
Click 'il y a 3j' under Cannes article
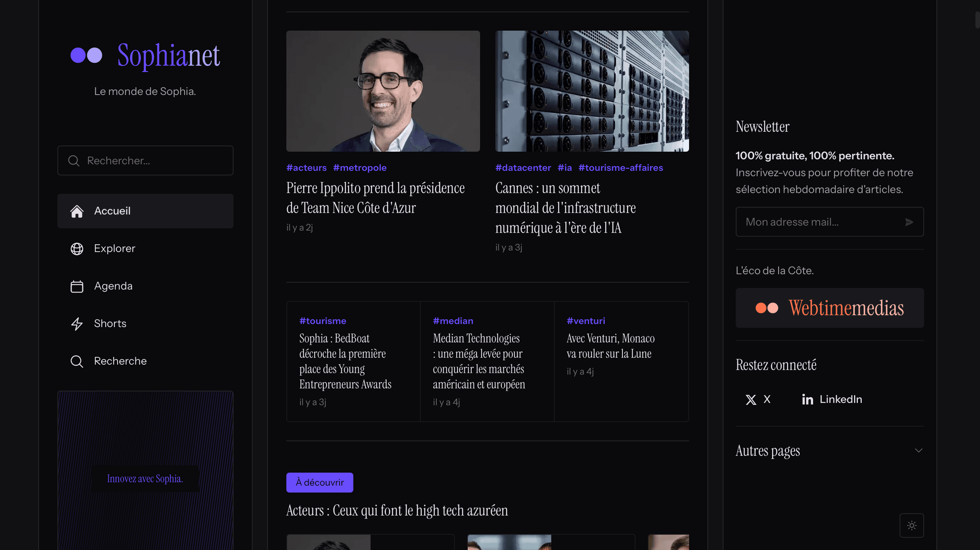pos(509,247)
